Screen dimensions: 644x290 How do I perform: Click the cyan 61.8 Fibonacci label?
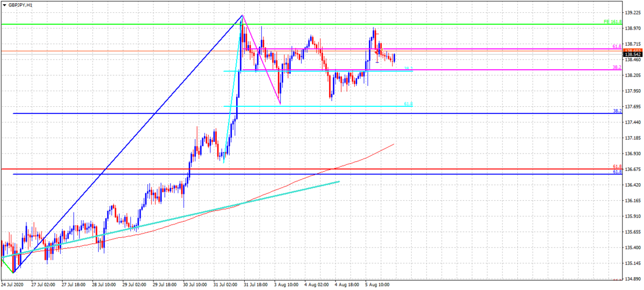click(x=408, y=104)
